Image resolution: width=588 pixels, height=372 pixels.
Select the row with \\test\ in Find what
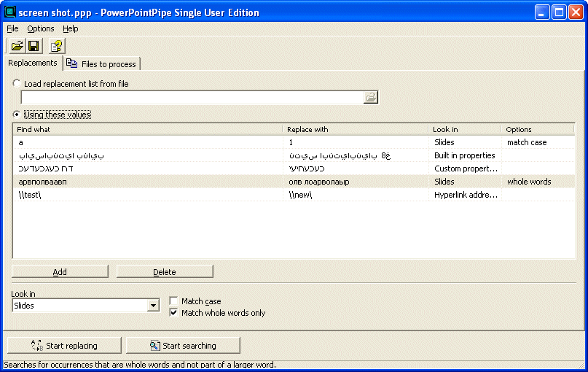click(294, 195)
